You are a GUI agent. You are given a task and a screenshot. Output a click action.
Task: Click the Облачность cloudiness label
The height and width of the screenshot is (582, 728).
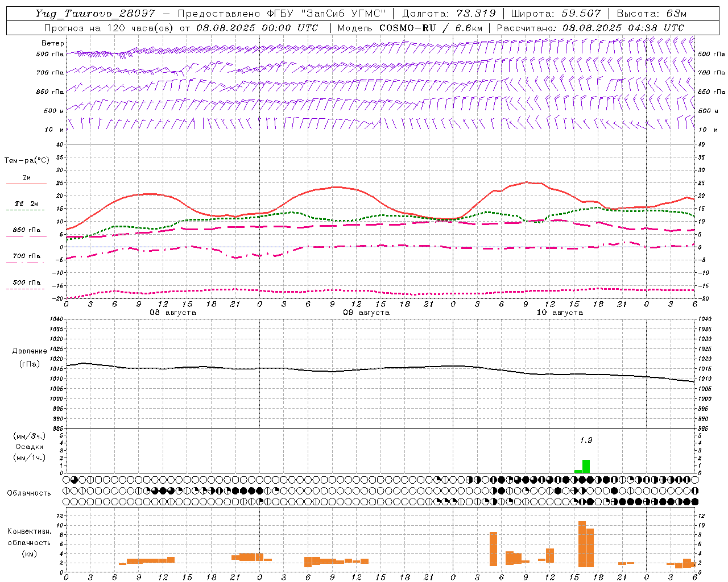click(29, 493)
